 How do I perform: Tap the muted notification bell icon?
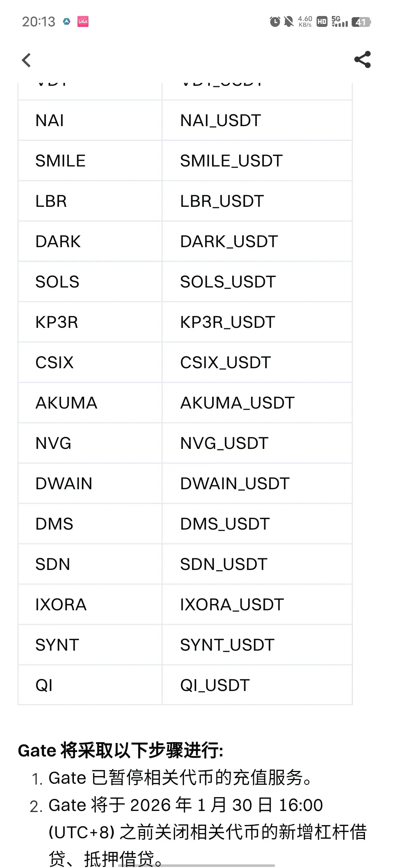pyautogui.click(x=289, y=22)
